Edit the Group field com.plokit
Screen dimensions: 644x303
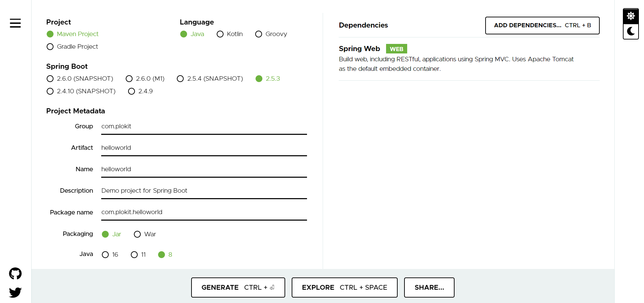pos(204,126)
